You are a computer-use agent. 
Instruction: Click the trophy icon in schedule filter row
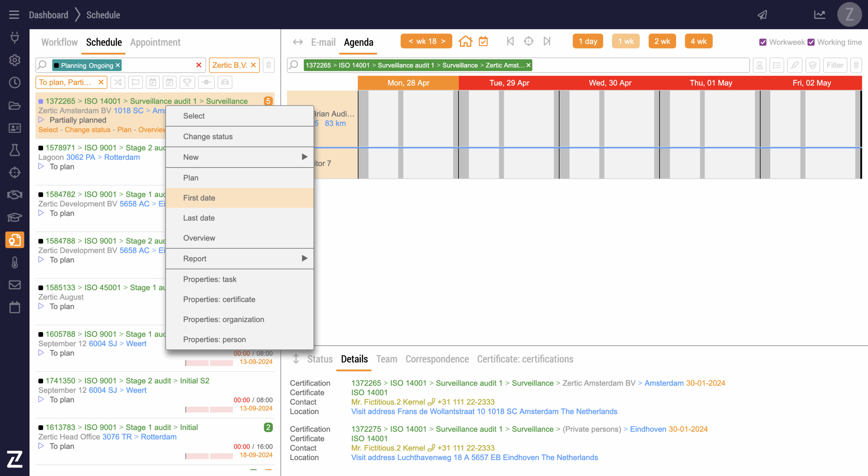tap(187, 82)
